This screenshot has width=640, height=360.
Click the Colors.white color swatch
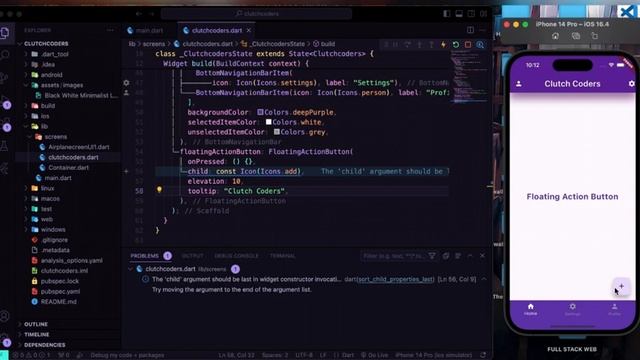pyautogui.click(x=268, y=122)
